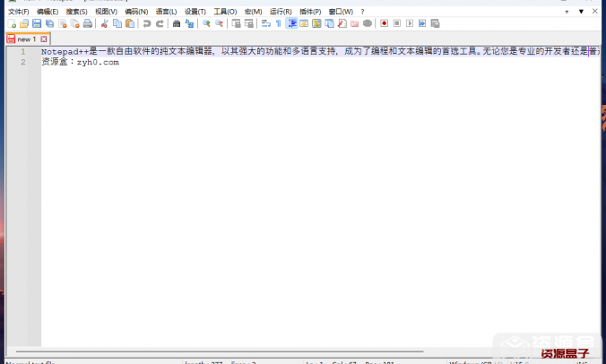Open the ? help menu
The width and height of the screenshot is (606, 364).
[362, 12]
